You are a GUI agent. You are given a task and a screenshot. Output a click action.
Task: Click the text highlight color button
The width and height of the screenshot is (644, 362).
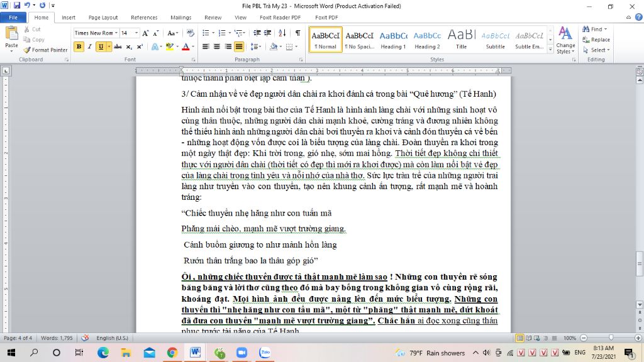(x=170, y=47)
